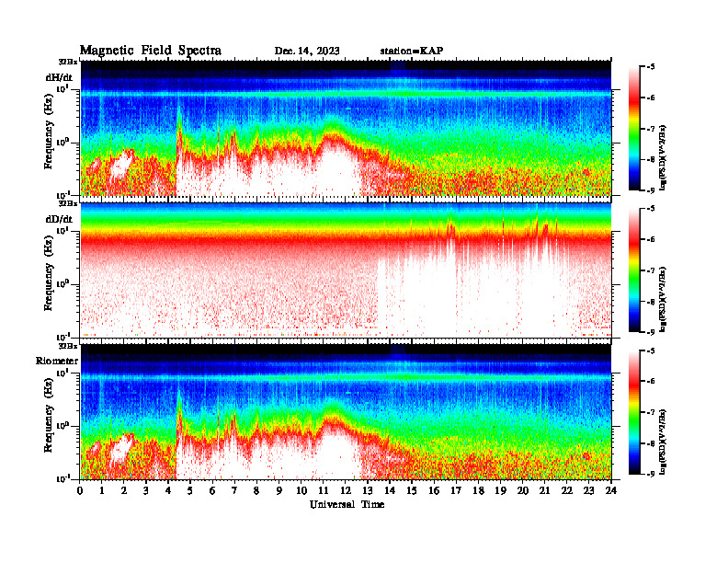Click the "11" tick on Universal Time axis

point(324,491)
